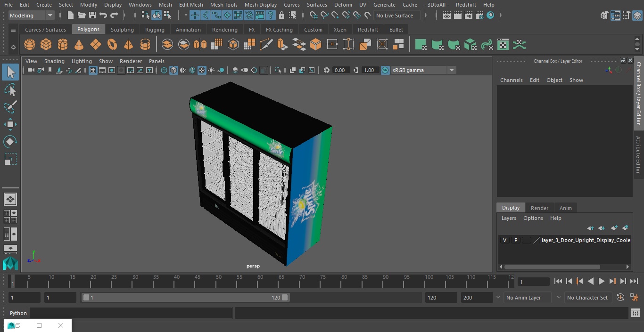Viewport: 644px width, 332px height.
Task: Click the layer list horizontal scrollbar
Action: click(552, 267)
